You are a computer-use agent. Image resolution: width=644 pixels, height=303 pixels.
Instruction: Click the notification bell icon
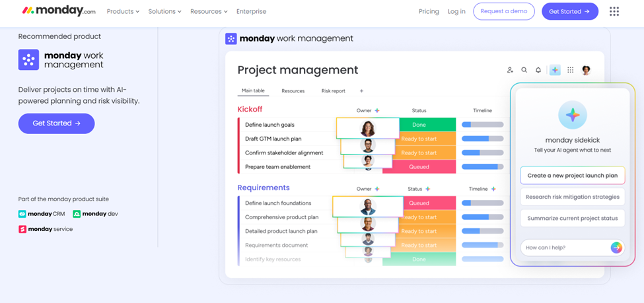538,70
